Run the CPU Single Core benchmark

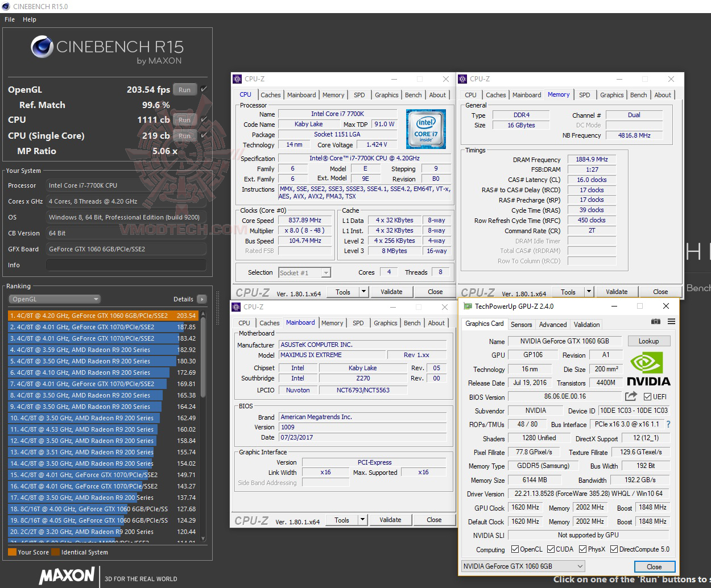pyautogui.click(x=185, y=136)
